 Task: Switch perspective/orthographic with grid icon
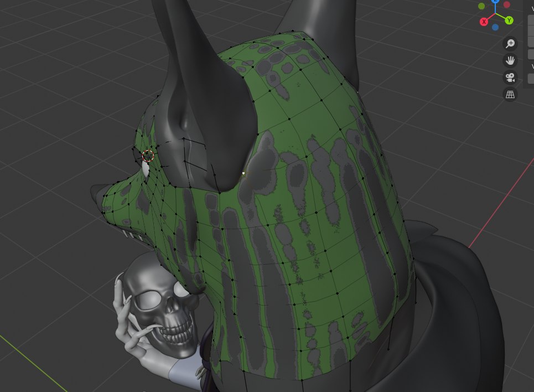pyautogui.click(x=510, y=95)
